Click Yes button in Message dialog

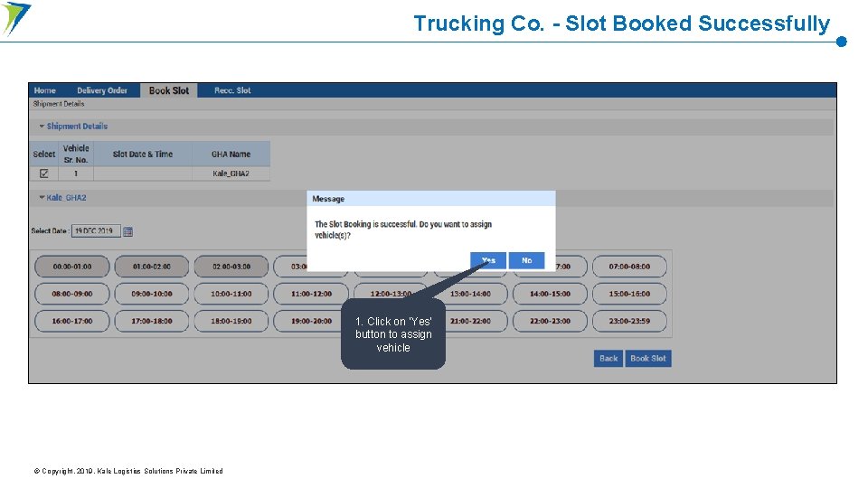[x=487, y=260]
